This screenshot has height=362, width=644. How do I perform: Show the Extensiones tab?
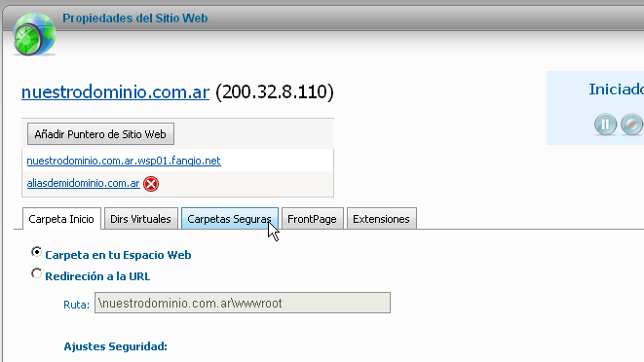tap(381, 219)
